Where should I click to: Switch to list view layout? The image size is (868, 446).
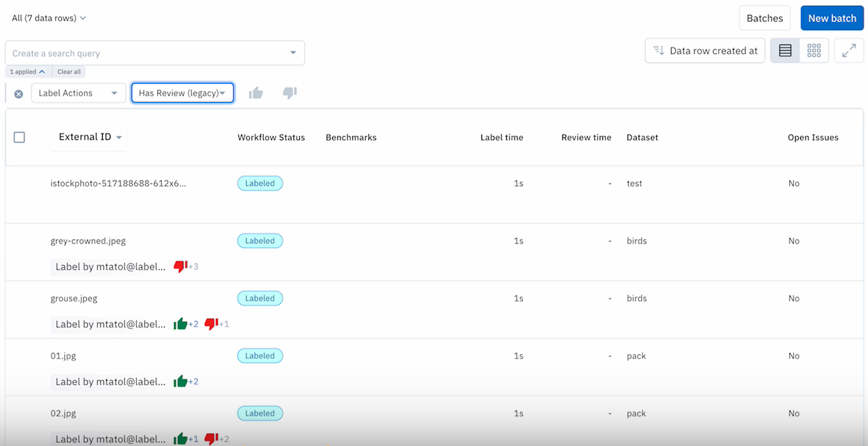coord(785,50)
